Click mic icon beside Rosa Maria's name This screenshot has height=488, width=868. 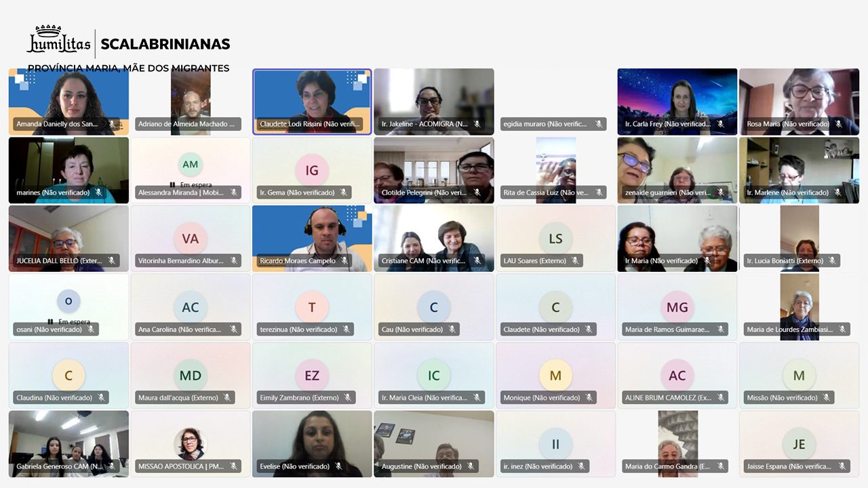tap(839, 124)
